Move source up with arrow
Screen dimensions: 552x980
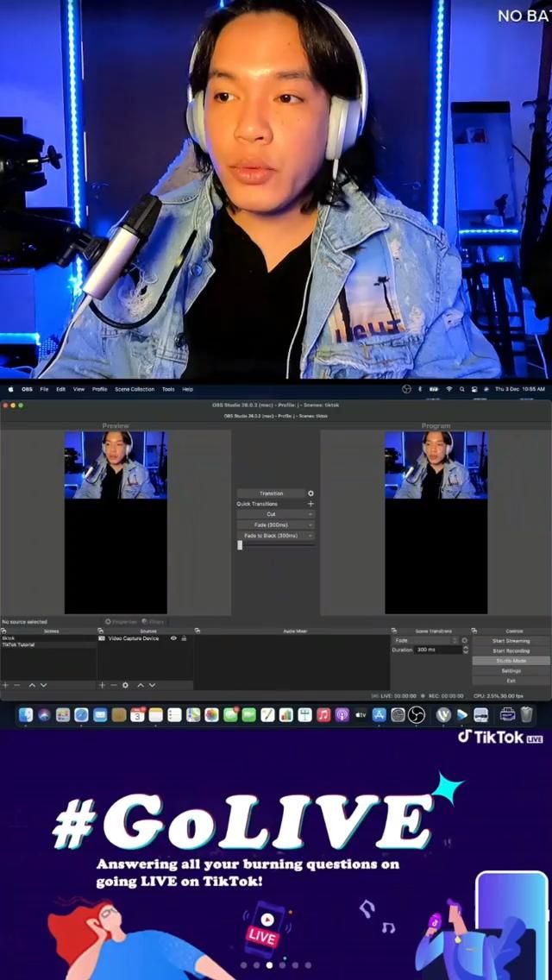point(141,685)
